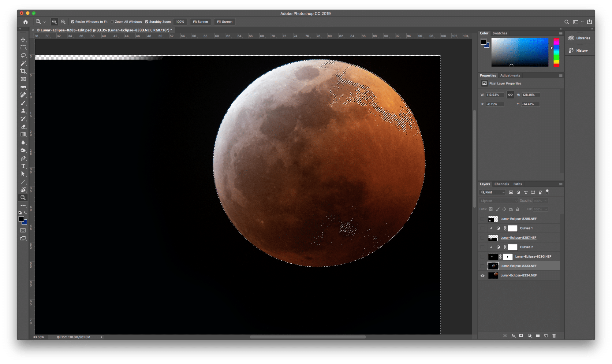Show the Curves 2 layer
Screen dimensions: 612x364
[483, 247]
